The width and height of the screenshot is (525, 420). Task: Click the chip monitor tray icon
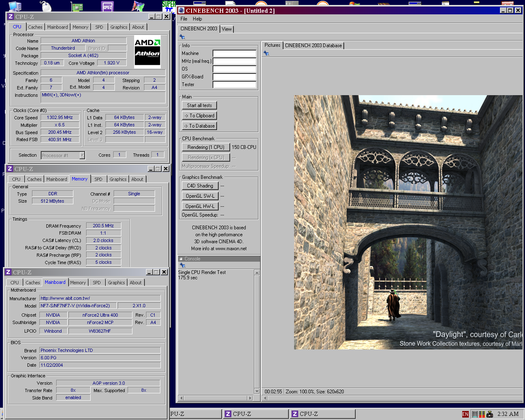pyautogui.click(x=475, y=414)
